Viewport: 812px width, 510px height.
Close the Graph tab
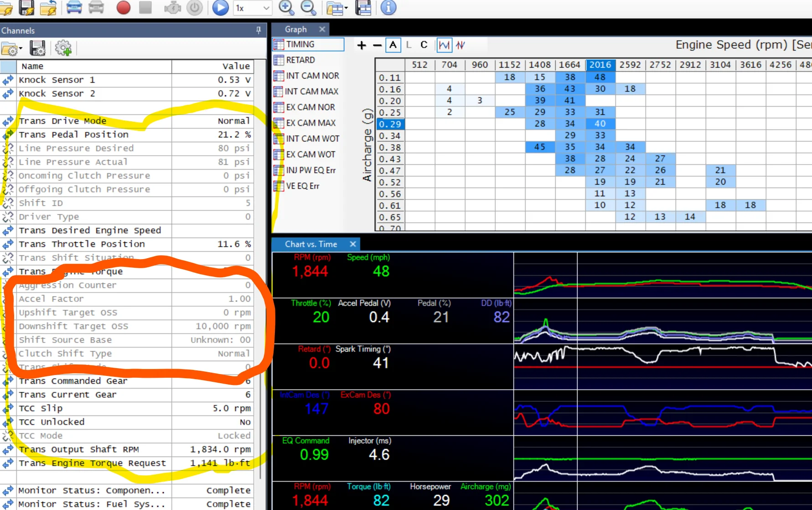(322, 29)
